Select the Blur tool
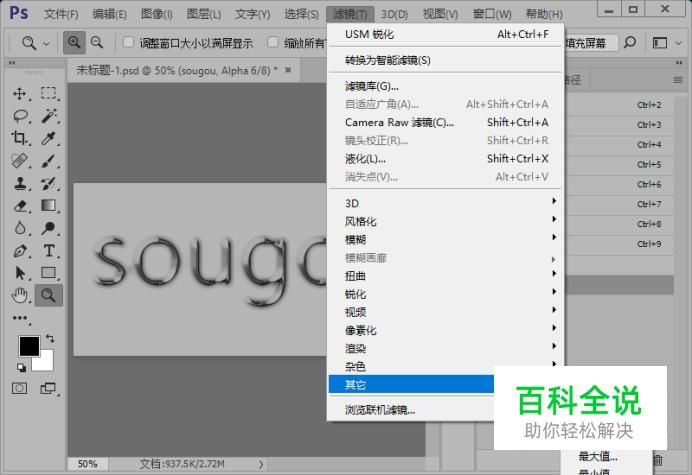Viewport: 692px width, 475px height. click(x=20, y=228)
